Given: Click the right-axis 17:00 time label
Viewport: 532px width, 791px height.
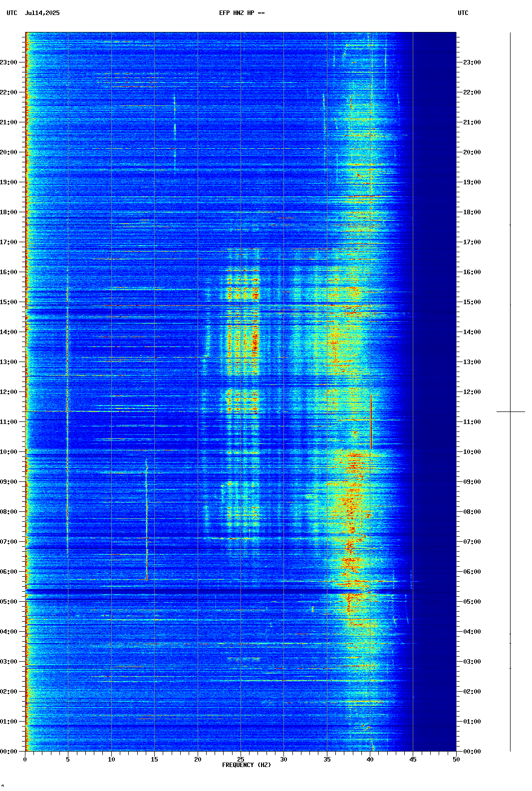Looking at the screenshot, I should pyautogui.click(x=472, y=242).
